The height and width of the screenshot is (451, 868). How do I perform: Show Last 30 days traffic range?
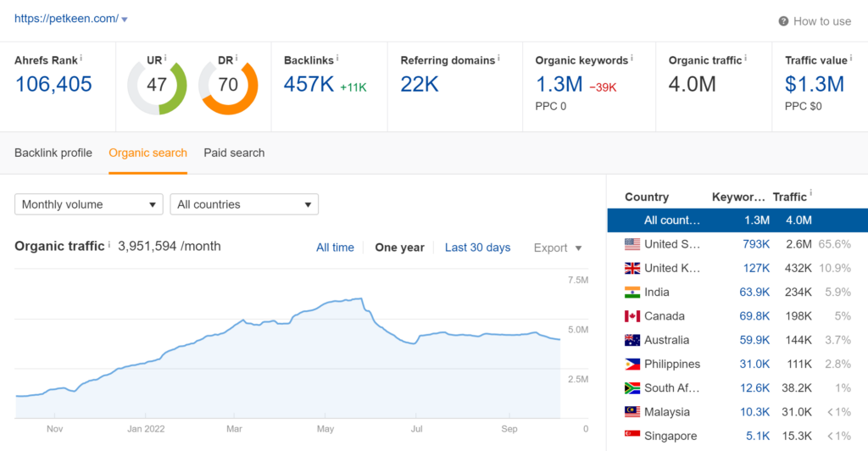pyautogui.click(x=478, y=248)
